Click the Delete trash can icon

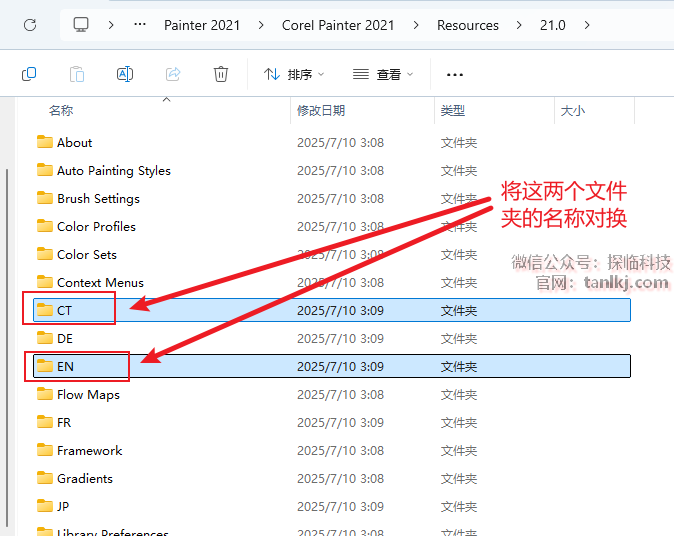tap(221, 74)
